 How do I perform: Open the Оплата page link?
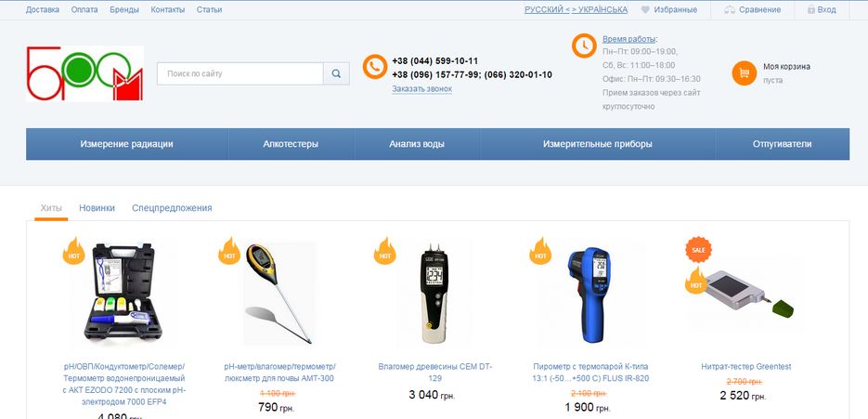coord(84,9)
